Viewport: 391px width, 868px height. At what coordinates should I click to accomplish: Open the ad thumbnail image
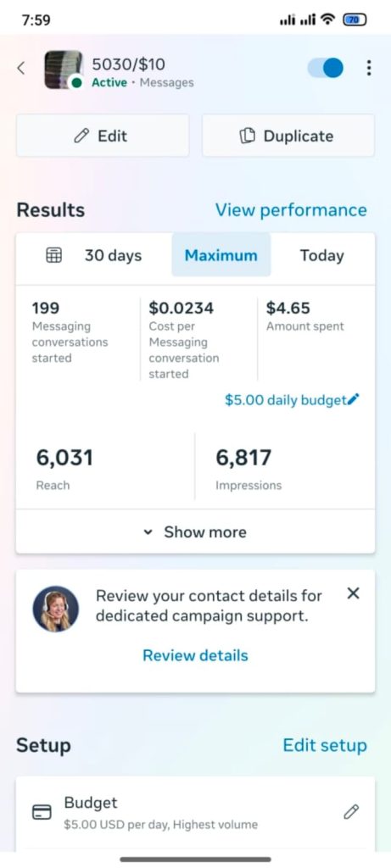[x=64, y=70]
